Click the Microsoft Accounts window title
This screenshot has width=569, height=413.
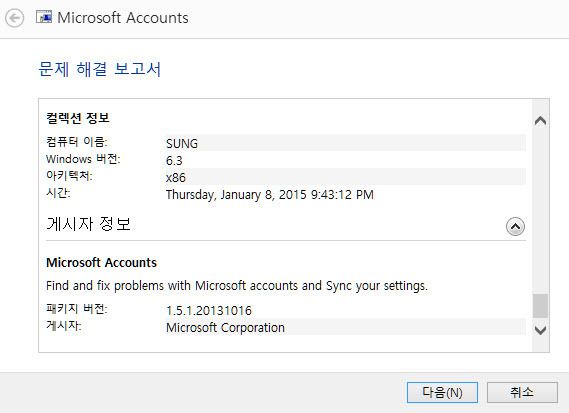123,17
